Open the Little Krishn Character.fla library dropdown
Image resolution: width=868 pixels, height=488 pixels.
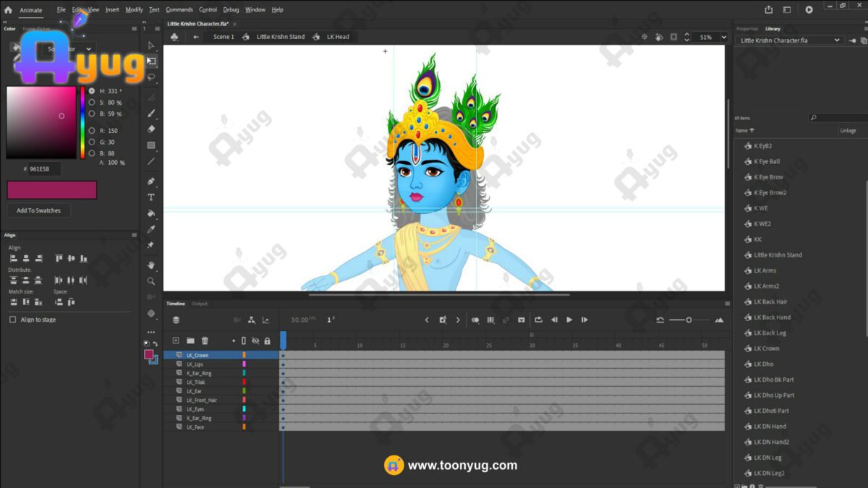(791, 40)
